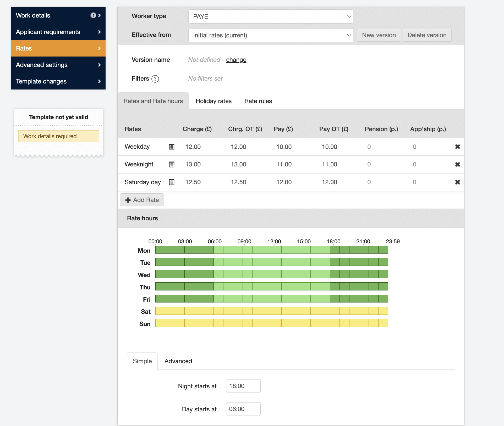Switch to the Holiday rates tab
Screen dimensions: 504x426
(x=213, y=101)
